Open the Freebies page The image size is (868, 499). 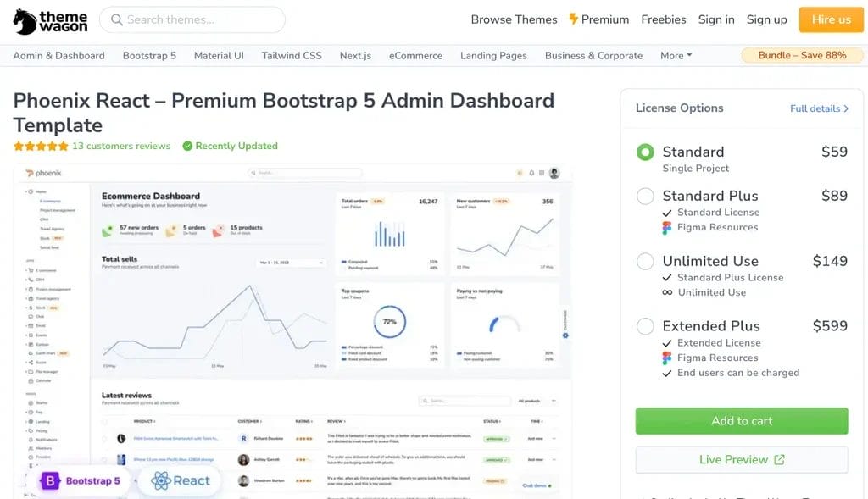tap(664, 20)
